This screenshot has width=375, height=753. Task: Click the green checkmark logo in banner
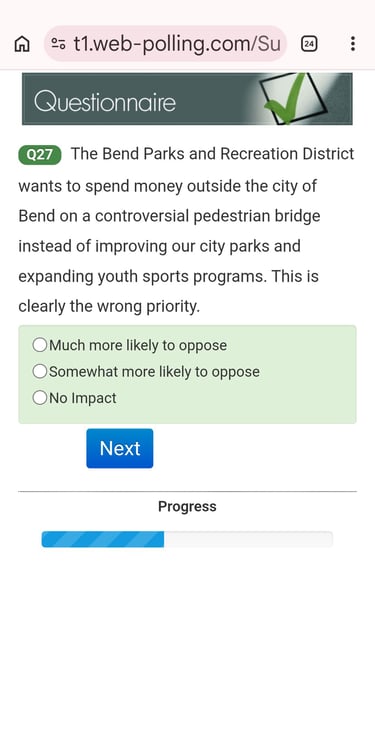click(292, 98)
